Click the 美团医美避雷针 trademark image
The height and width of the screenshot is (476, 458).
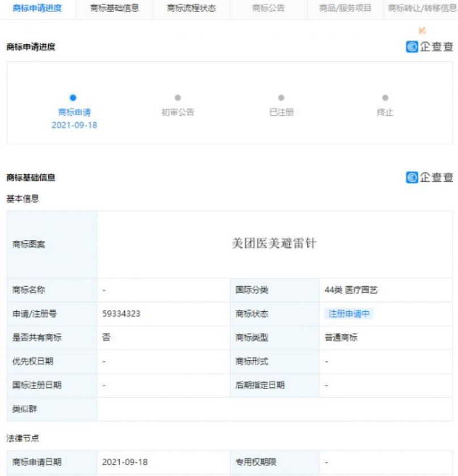274,244
